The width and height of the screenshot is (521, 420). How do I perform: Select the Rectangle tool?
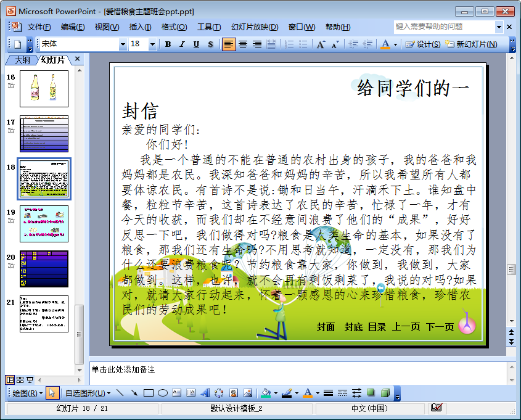[149, 393]
